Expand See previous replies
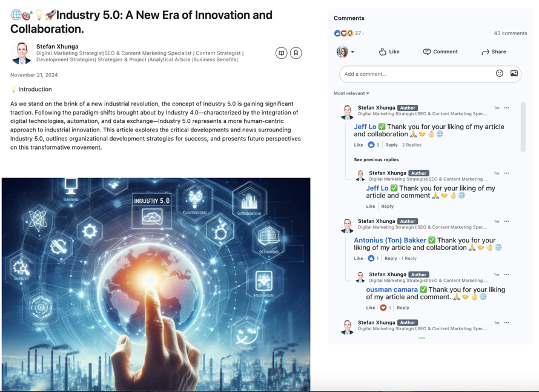The height and width of the screenshot is (392, 539). tap(377, 159)
